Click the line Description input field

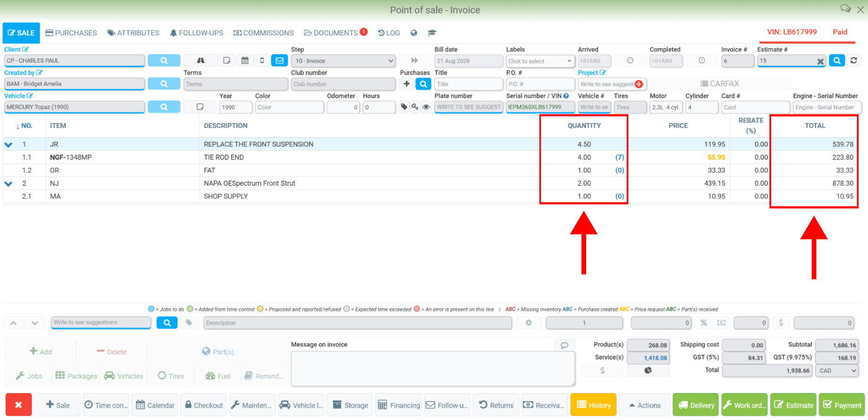357,323
